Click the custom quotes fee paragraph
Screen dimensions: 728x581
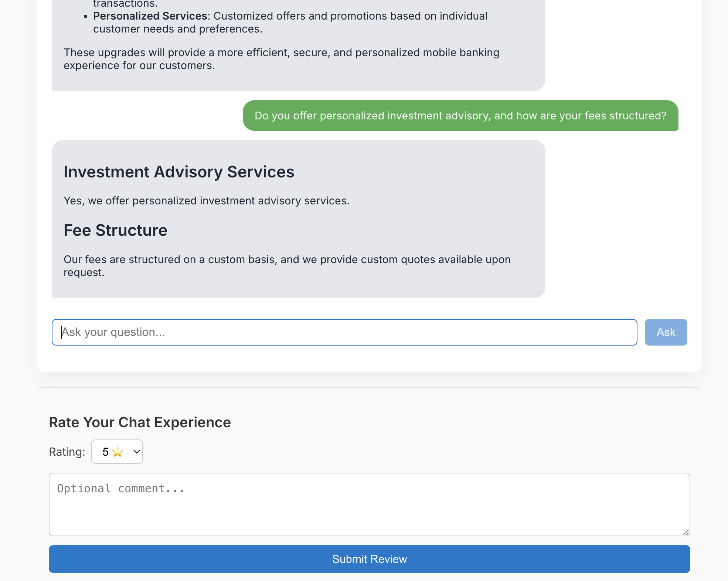click(x=287, y=266)
